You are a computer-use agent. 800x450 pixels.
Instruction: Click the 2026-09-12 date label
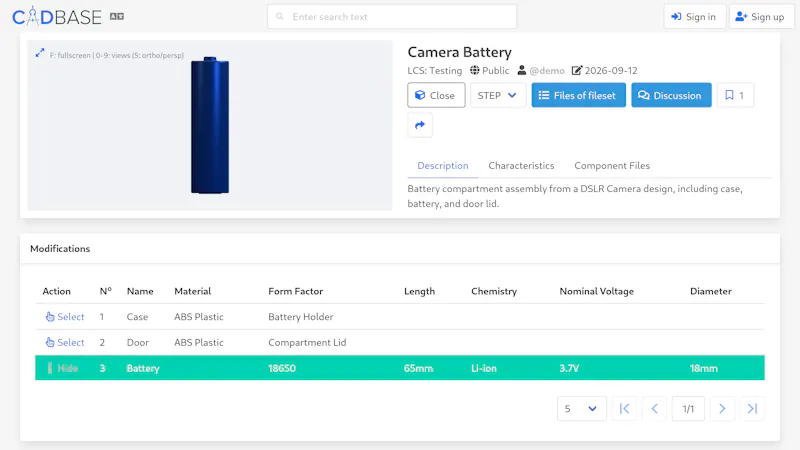click(605, 70)
